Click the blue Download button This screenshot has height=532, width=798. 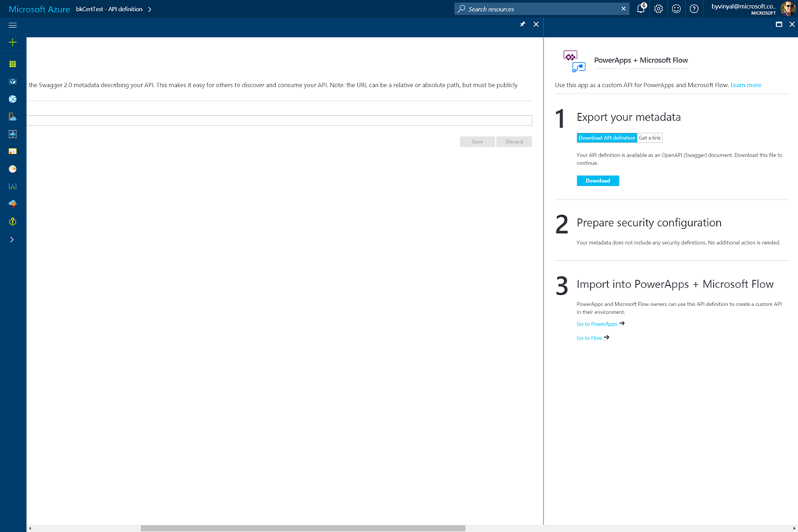point(598,181)
